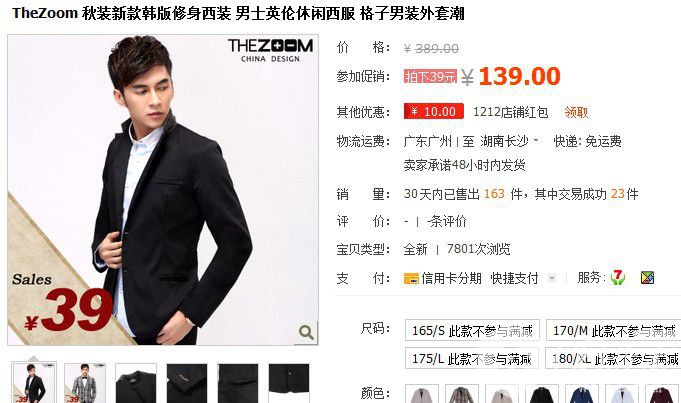Expand the payment methods dropdown arrow
Viewport: 681px width, 403px height.
click(x=552, y=277)
